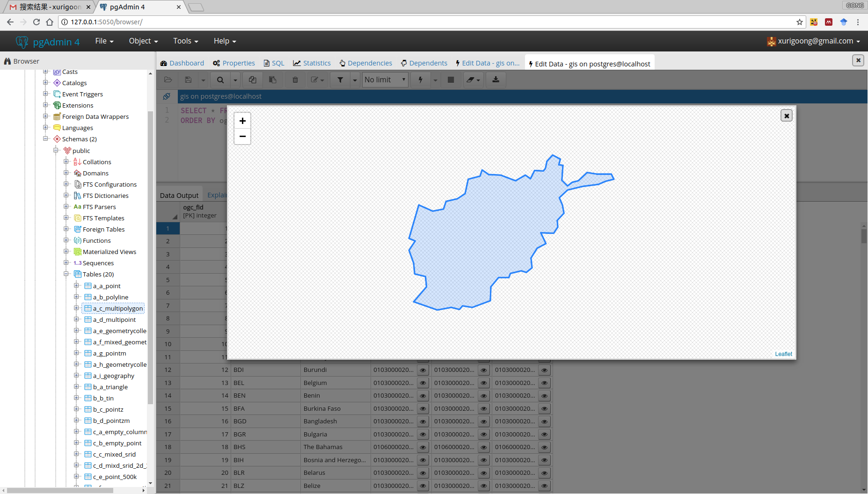
Task: Toggle rightmost eye icon in Belarus row
Action: (x=545, y=473)
